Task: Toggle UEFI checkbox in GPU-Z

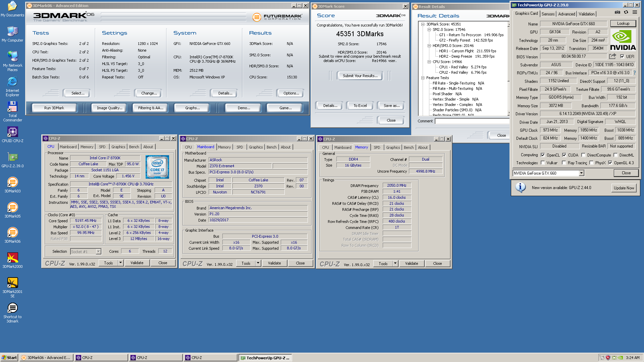Action: (x=622, y=56)
